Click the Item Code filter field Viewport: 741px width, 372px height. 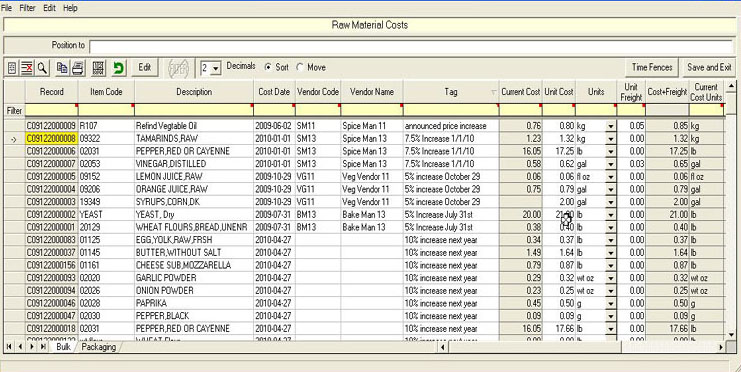point(106,110)
